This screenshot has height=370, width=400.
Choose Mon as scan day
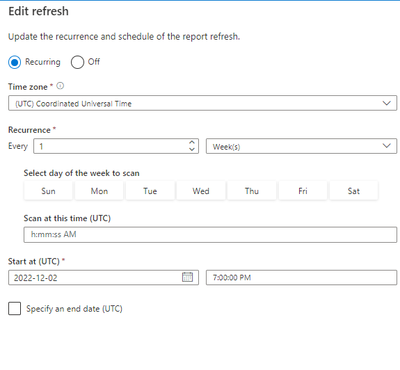[x=99, y=191]
